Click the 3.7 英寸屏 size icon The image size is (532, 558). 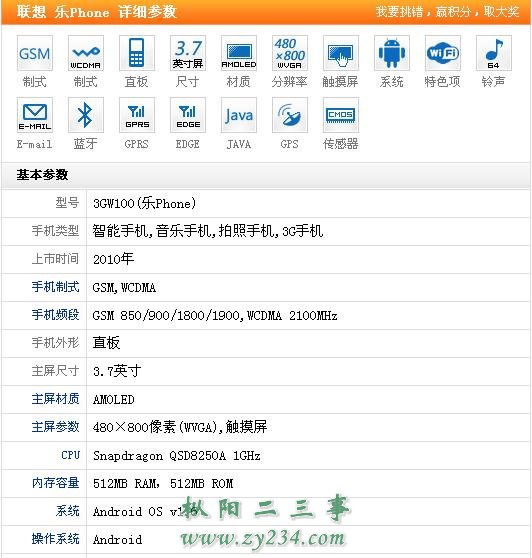coord(188,53)
